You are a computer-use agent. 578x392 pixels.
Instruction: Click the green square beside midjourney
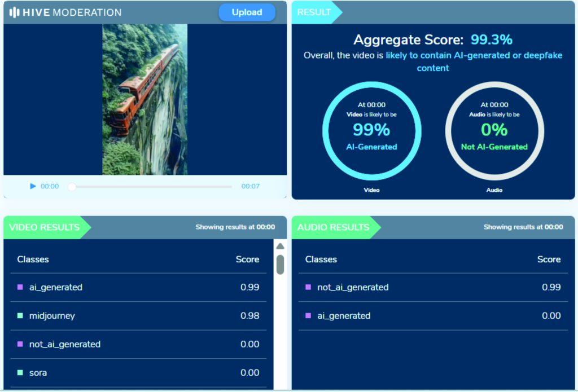pos(20,316)
